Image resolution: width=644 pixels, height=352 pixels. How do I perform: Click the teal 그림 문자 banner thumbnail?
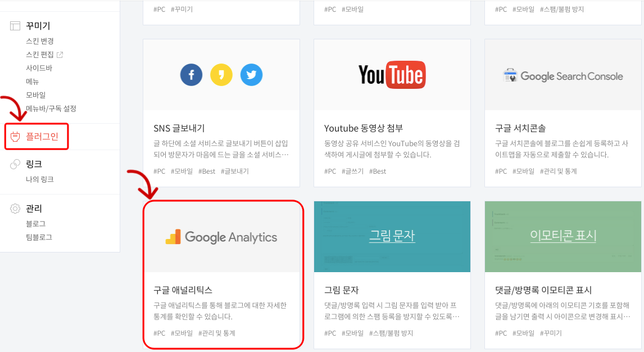[x=392, y=237]
